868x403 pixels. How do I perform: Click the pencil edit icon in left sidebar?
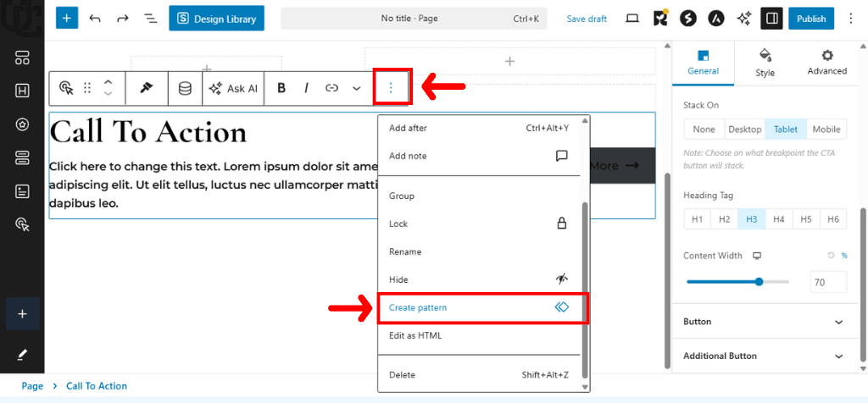(22, 354)
